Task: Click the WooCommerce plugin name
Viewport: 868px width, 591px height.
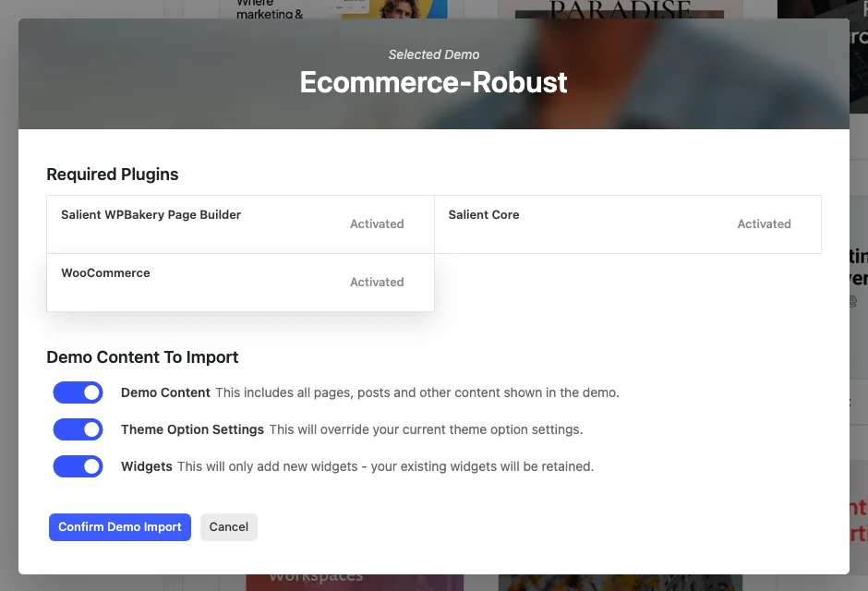Action: (105, 272)
